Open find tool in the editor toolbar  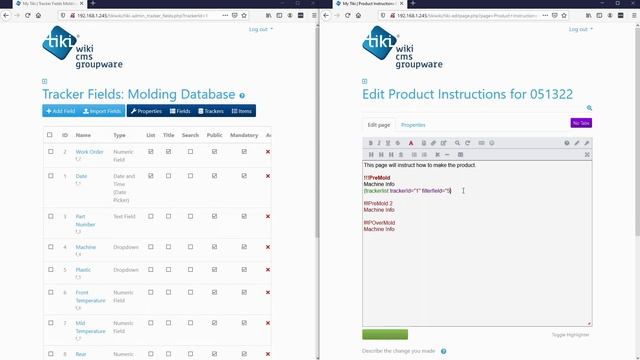click(458, 143)
